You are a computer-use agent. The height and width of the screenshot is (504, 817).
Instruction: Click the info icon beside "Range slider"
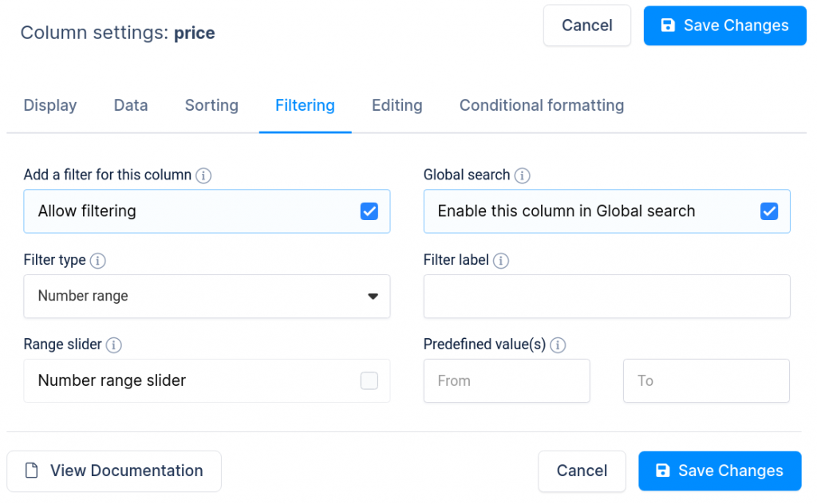[113, 345]
